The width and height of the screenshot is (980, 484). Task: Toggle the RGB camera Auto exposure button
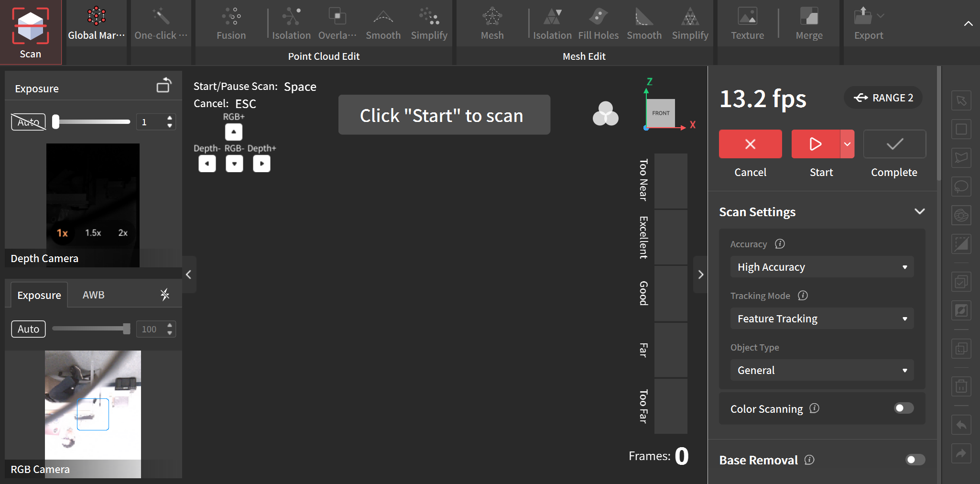(28, 329)
